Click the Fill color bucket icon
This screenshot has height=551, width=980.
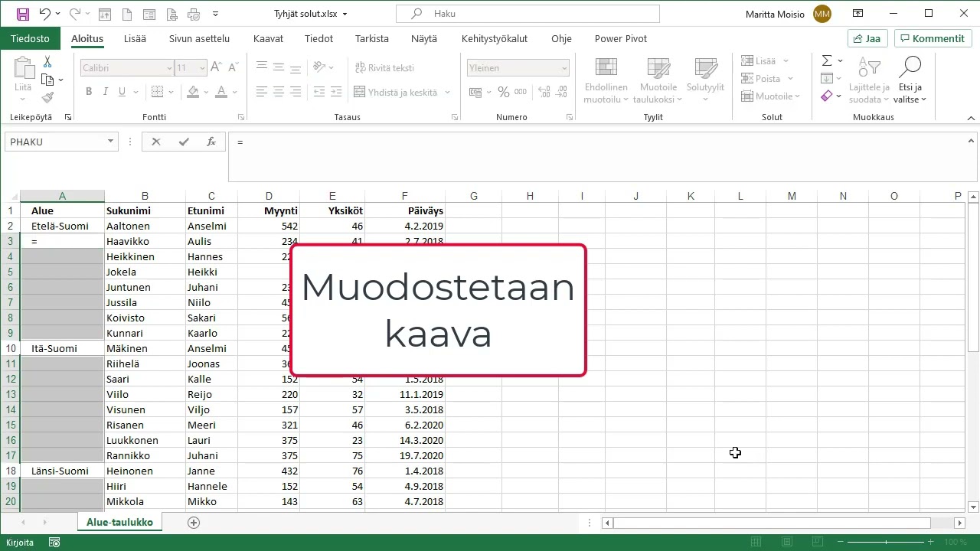click(194, 92)
